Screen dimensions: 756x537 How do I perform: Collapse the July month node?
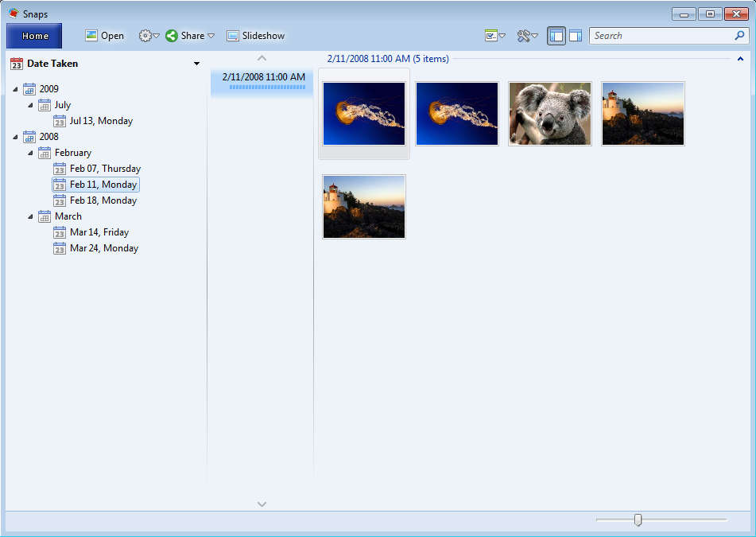point(30,105)
